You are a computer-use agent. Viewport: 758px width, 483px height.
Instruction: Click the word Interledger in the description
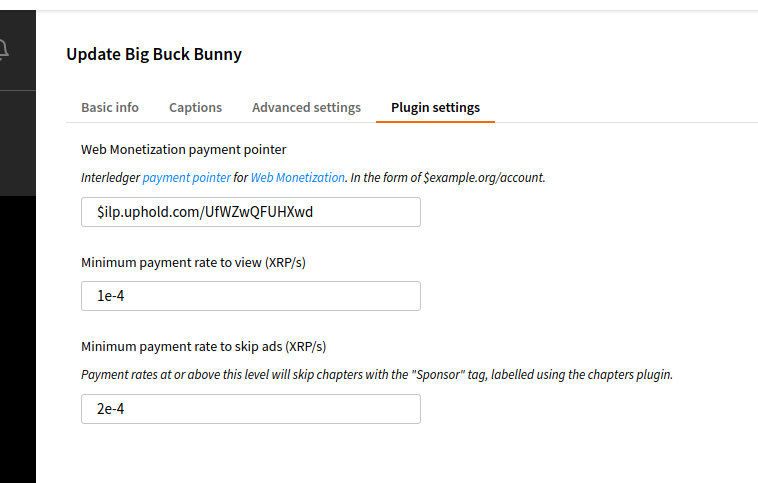[110, 177]
